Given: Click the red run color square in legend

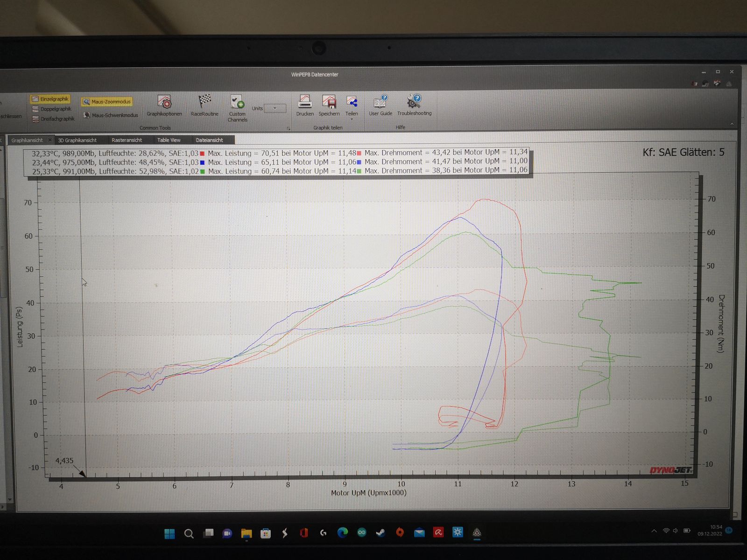Looking at the screenshot, I should coord(202,153).
